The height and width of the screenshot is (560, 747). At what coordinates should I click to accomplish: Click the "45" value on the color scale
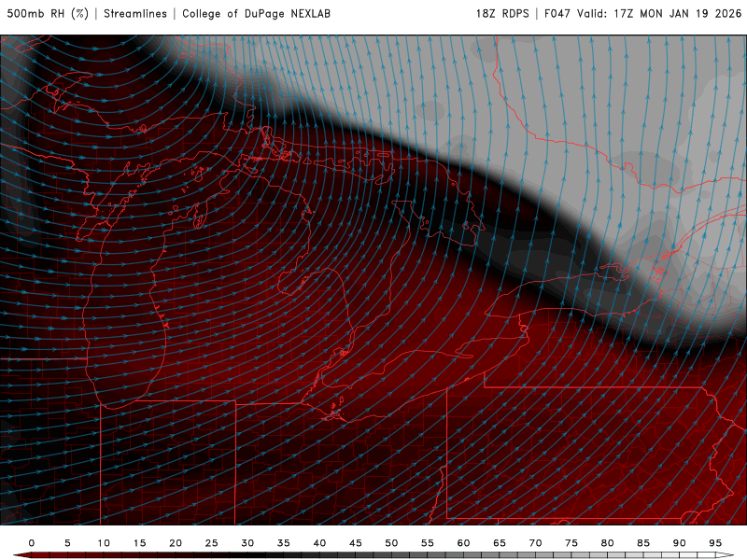coord(356,543)
